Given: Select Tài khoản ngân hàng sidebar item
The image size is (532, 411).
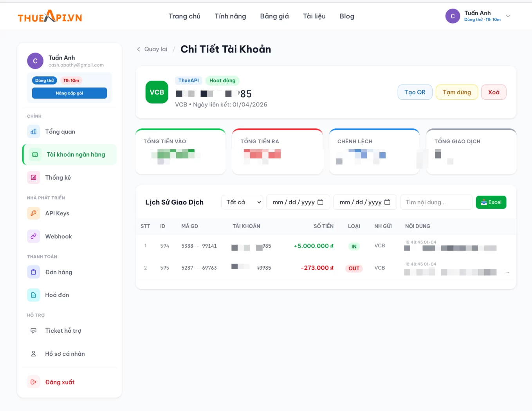Looking at the screenshot, I should tap(70, 155).
